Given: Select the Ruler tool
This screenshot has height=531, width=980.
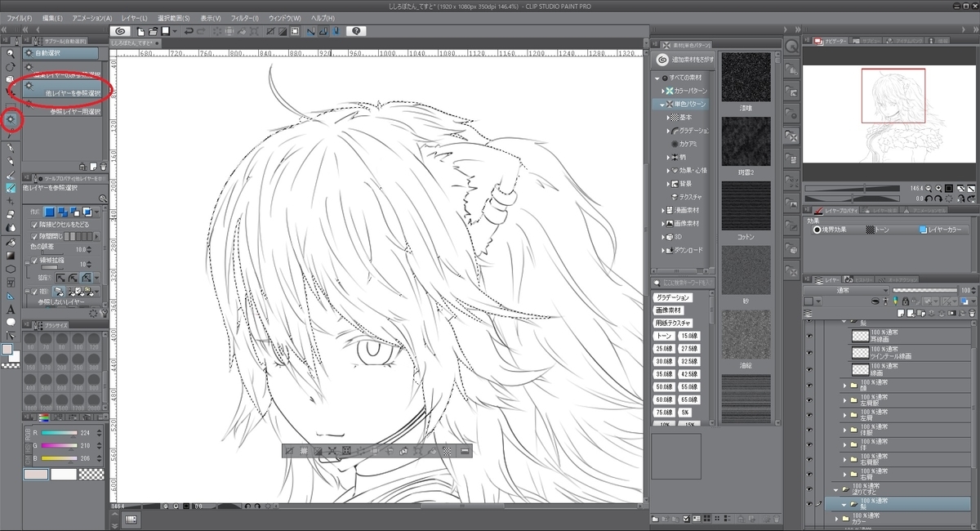Looking at the screenshot, I should pyautogui.click(x=11, y=295).
